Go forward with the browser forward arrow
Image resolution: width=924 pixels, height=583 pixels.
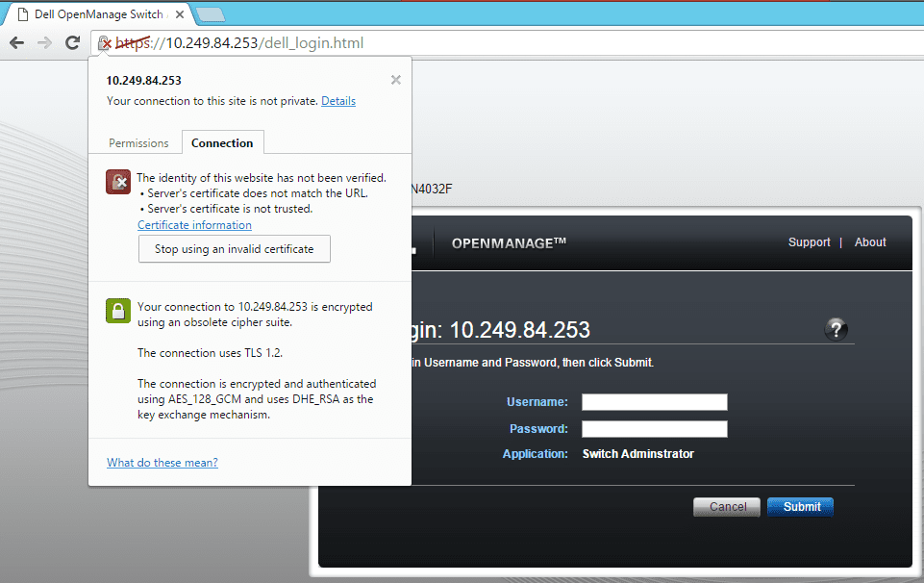[44, 42]
